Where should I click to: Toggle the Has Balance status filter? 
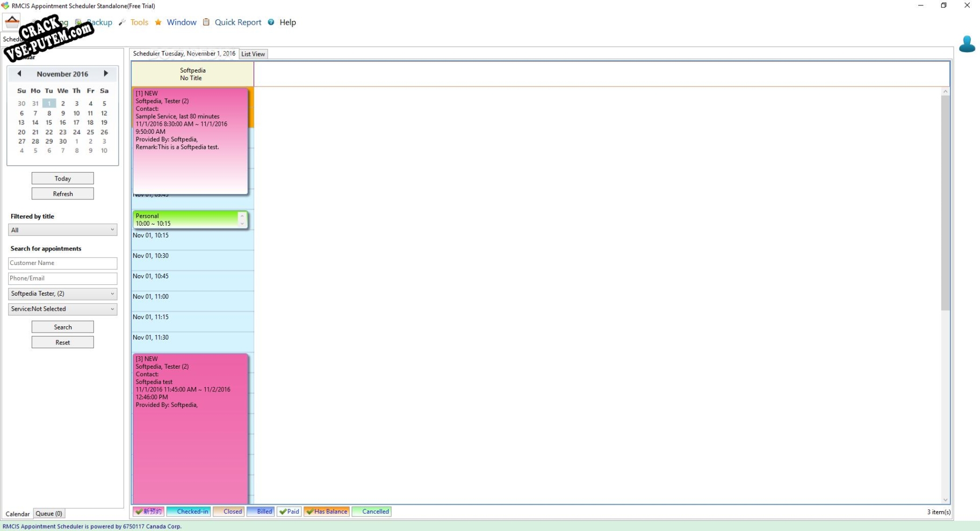click(327, 512)
